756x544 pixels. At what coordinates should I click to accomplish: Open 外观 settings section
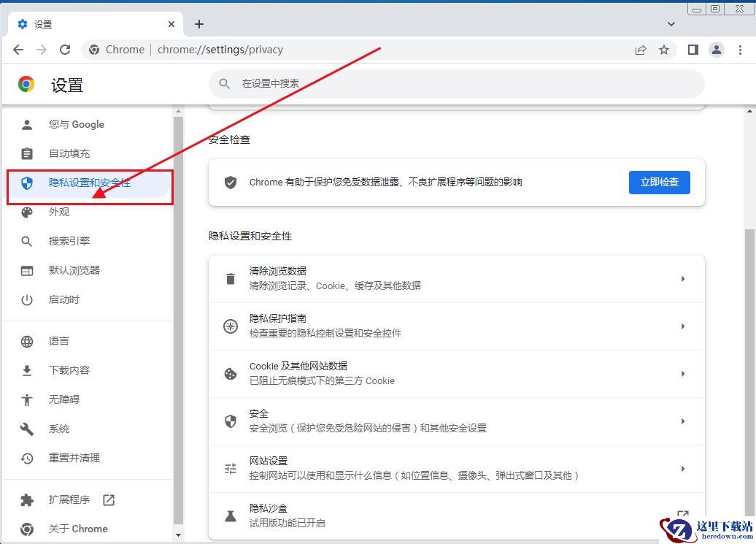[x=59, y=212]
